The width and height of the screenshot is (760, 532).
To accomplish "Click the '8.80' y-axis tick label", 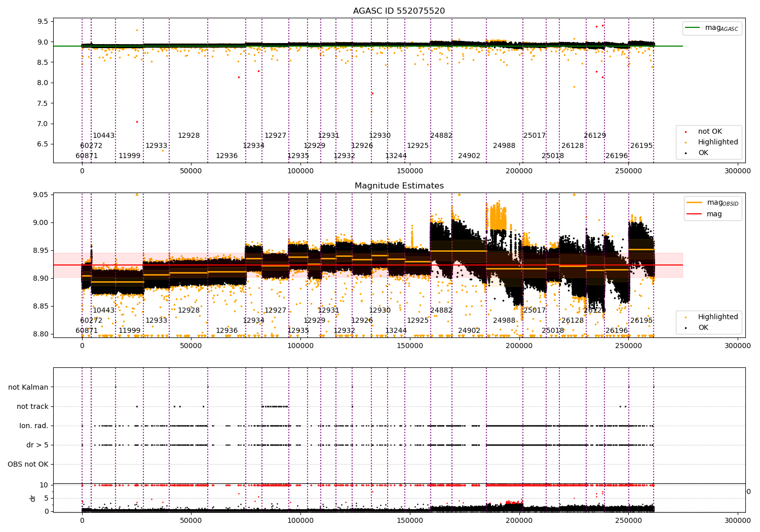I will click(41, 334).
